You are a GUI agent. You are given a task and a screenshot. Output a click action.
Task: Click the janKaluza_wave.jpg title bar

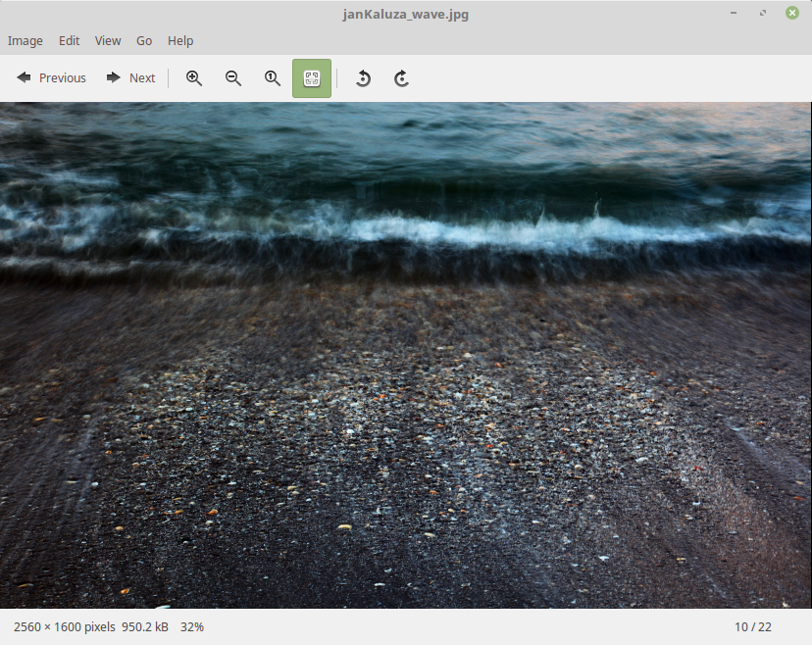[x=406, y=14]
